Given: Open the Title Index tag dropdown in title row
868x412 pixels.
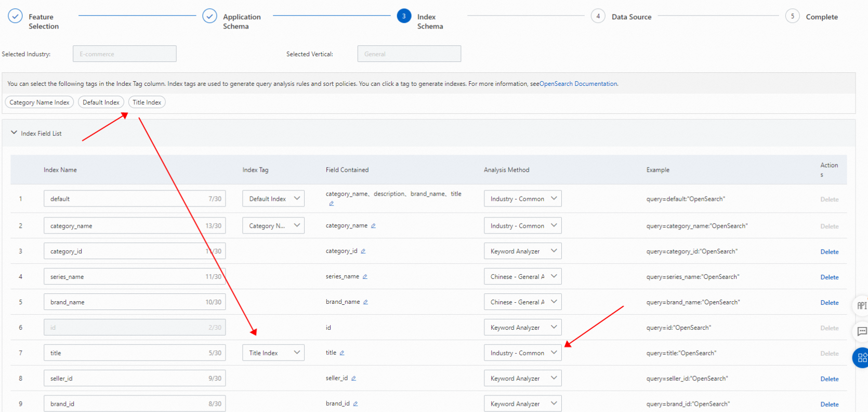Looking at the screenshot, I should 273,353.
